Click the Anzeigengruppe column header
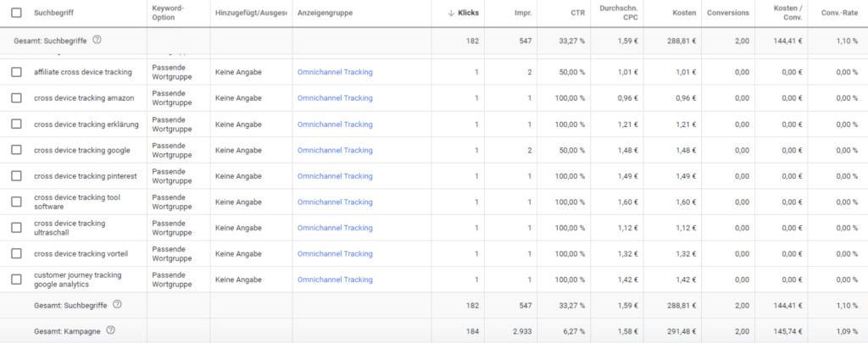868x343 pixels. 325,14
